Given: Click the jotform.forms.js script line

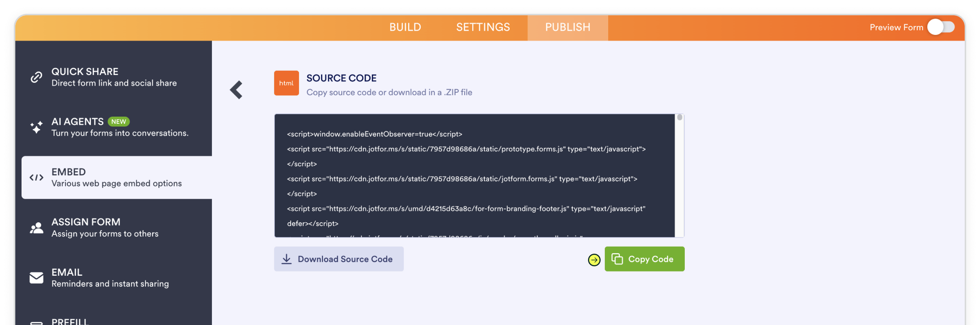Looking at the screenshot, I should 462,179.
